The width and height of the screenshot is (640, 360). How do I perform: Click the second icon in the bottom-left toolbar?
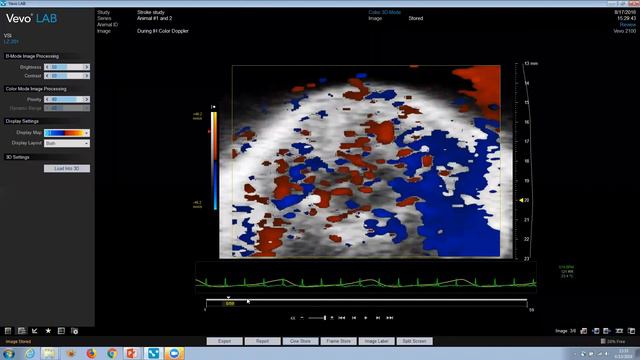pos(22,331)
